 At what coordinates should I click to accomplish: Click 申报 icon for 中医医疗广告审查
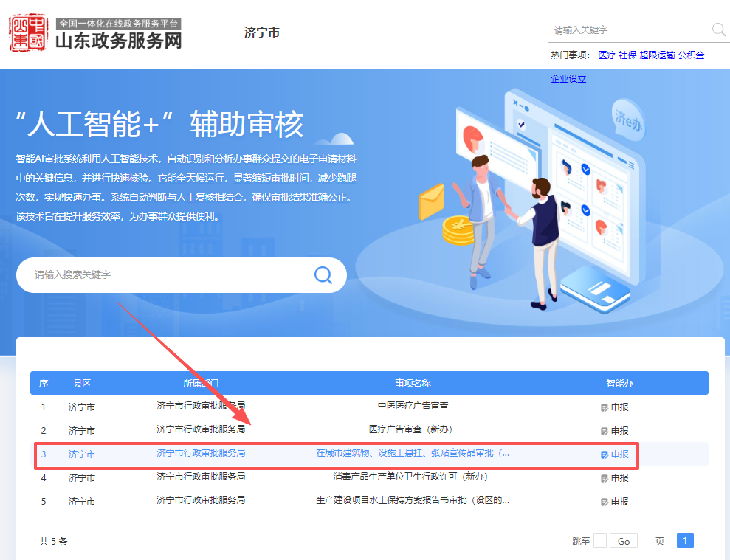point(605,407)
